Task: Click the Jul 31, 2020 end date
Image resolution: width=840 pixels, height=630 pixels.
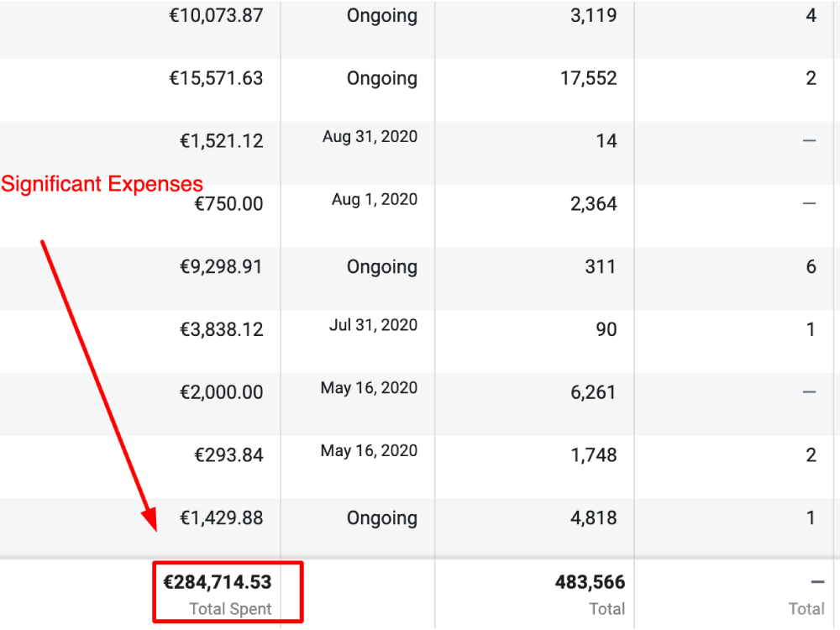Action: (373, 325)
